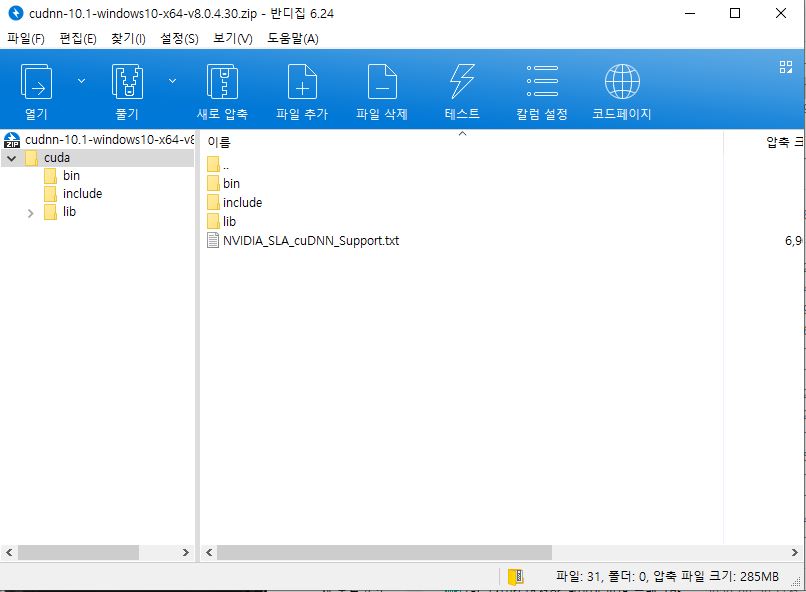Select the bin folder in tree panel

coord(71,176)
